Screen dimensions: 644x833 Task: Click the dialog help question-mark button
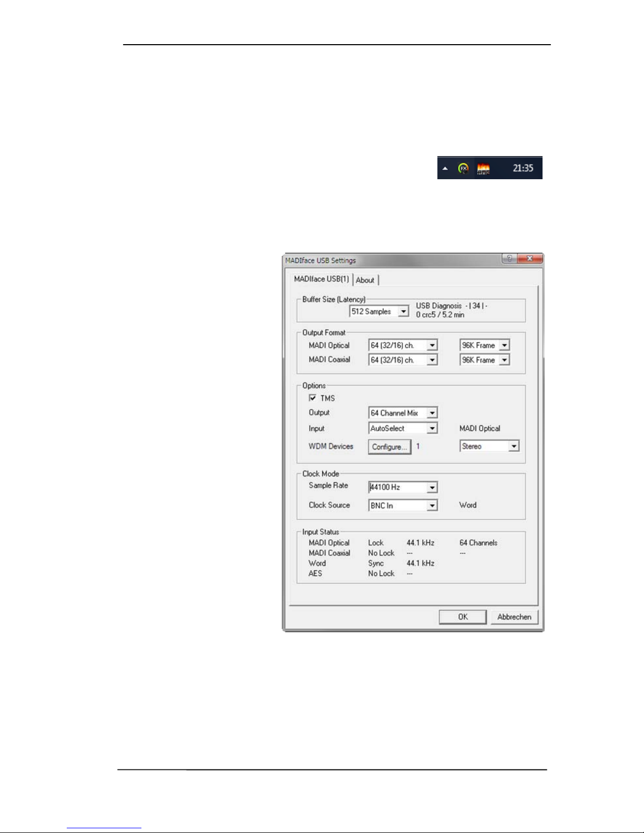pyautogui.click(x=509, y=259)
